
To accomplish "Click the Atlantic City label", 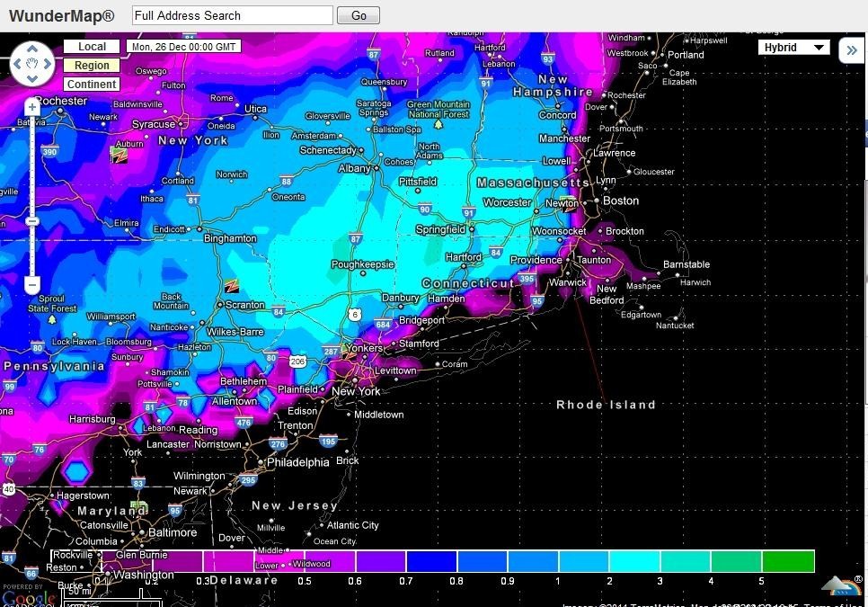I will pyautogui.click(x=352, y=525).
